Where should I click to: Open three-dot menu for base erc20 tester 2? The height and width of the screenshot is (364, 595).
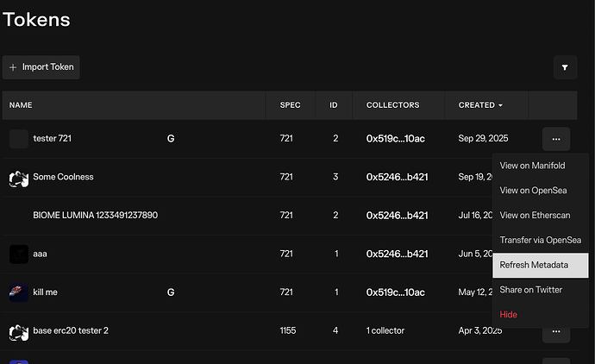556,330
